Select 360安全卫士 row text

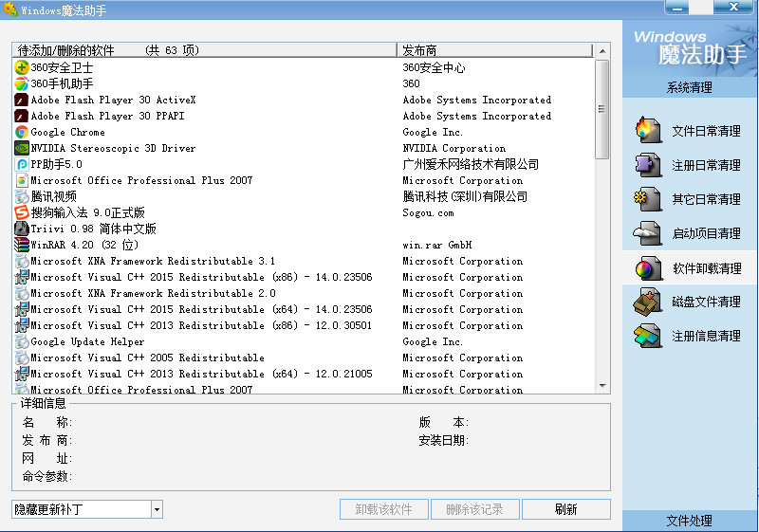(62, 67)
